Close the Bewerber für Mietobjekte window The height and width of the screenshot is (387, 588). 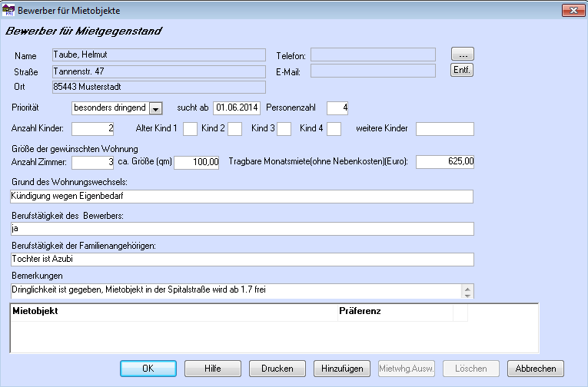570,11
